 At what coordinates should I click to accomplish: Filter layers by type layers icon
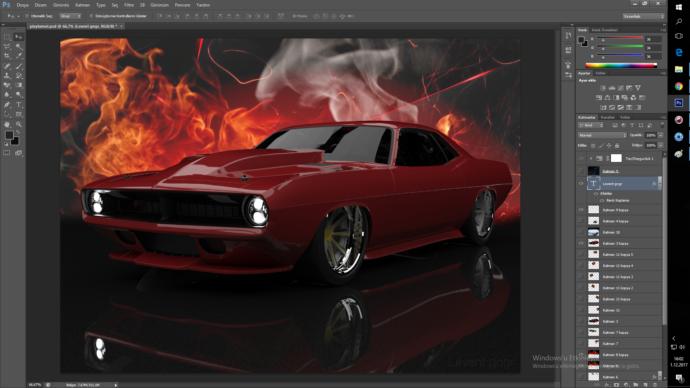tap(632, 125)
